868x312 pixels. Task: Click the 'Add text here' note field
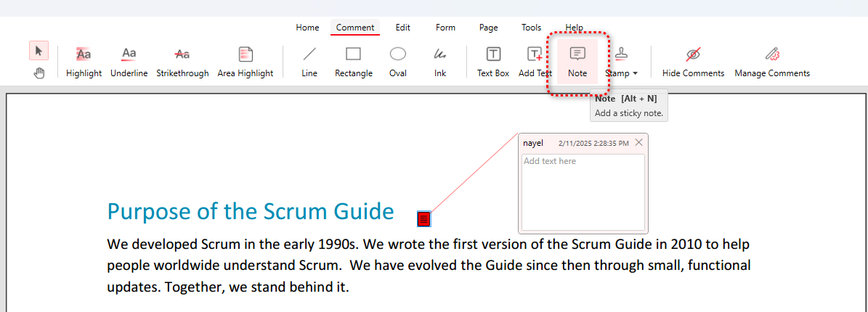tap(583, 192)
